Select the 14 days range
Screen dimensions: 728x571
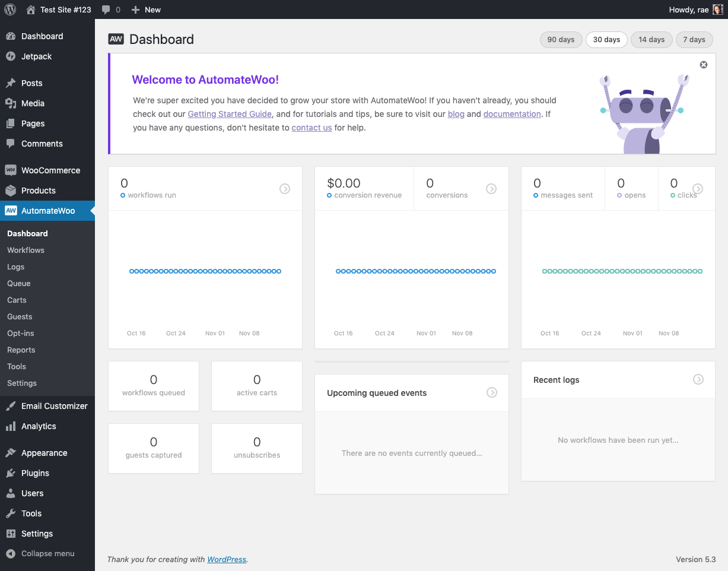pos(651,40)
